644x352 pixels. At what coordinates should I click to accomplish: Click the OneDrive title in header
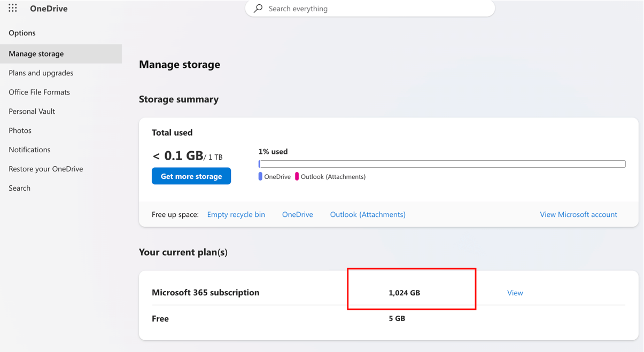click(49, 9)
